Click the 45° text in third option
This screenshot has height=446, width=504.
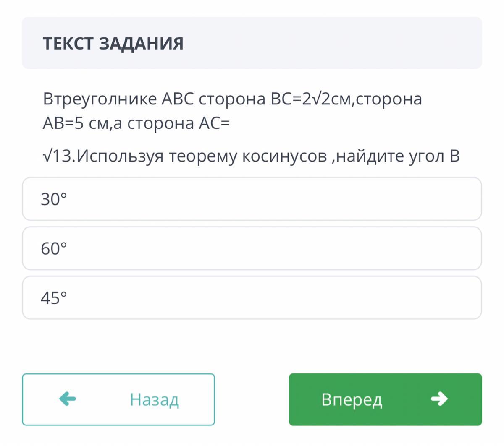54,298
